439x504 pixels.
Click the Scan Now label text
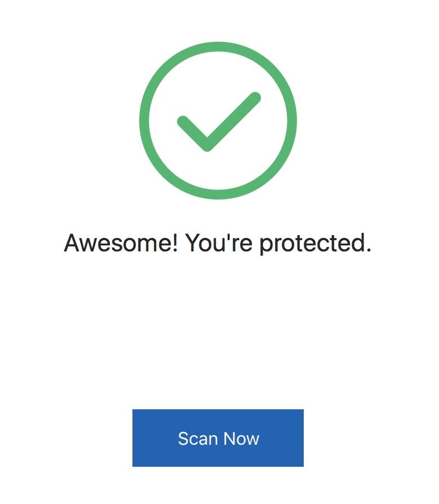tap(219, 439)
